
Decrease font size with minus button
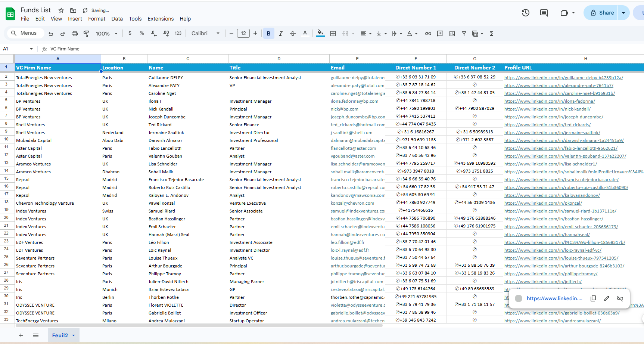(x=231, y=34)
